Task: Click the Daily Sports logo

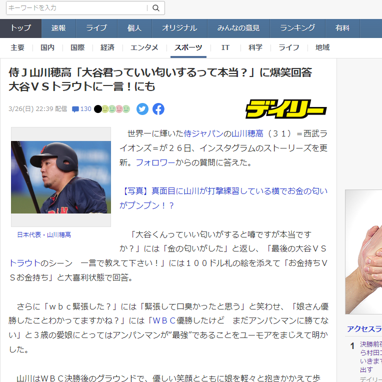Action: tap(286, 109)
